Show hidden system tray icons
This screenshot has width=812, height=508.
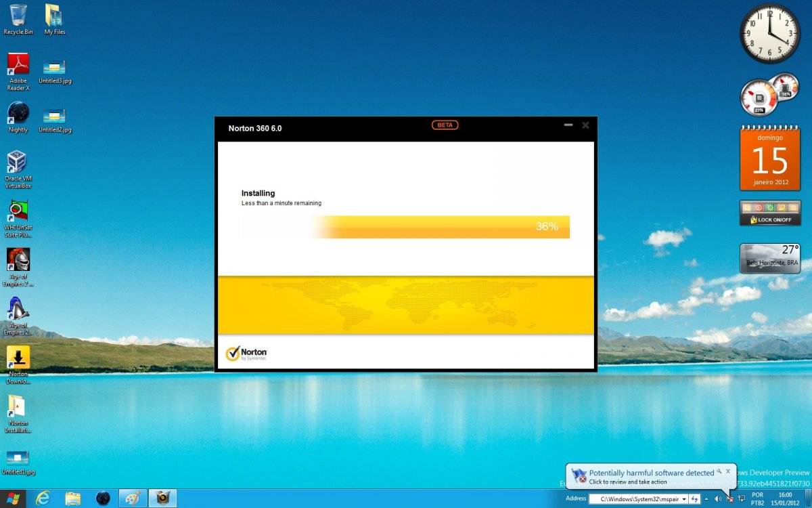point(706,499)
